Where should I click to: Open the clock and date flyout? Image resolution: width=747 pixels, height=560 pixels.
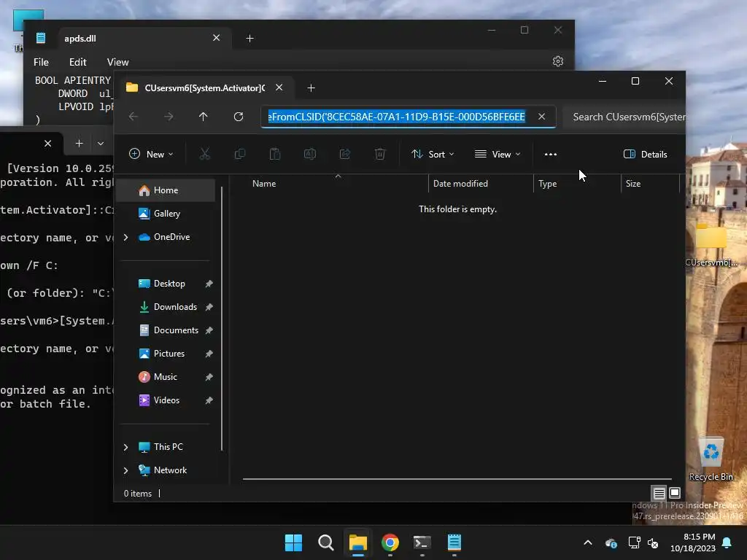coord(693,542)
